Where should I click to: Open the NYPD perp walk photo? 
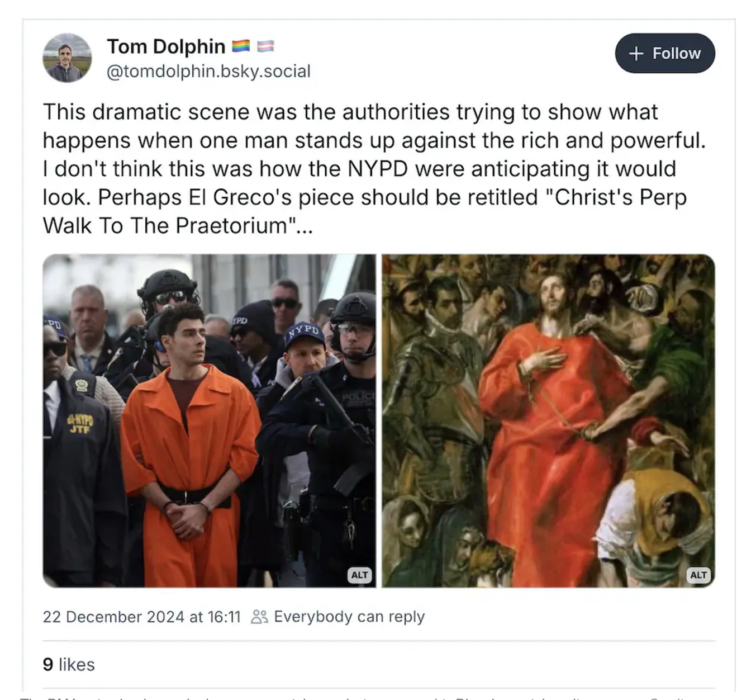[210, 420]
